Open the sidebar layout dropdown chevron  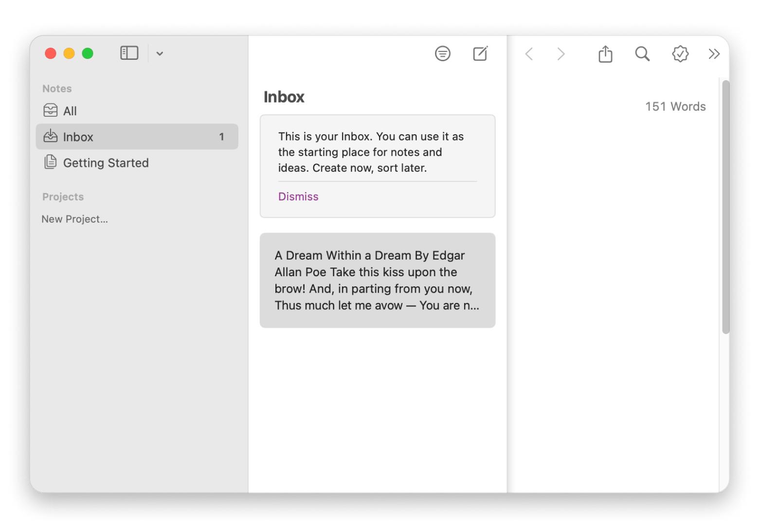[x=160, y=53]
